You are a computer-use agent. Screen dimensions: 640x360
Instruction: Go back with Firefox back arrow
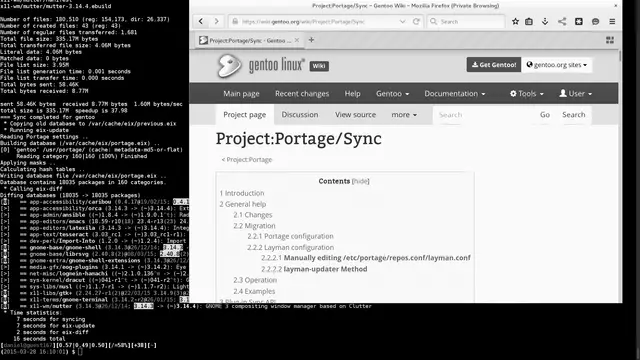(x=201, y=21)
